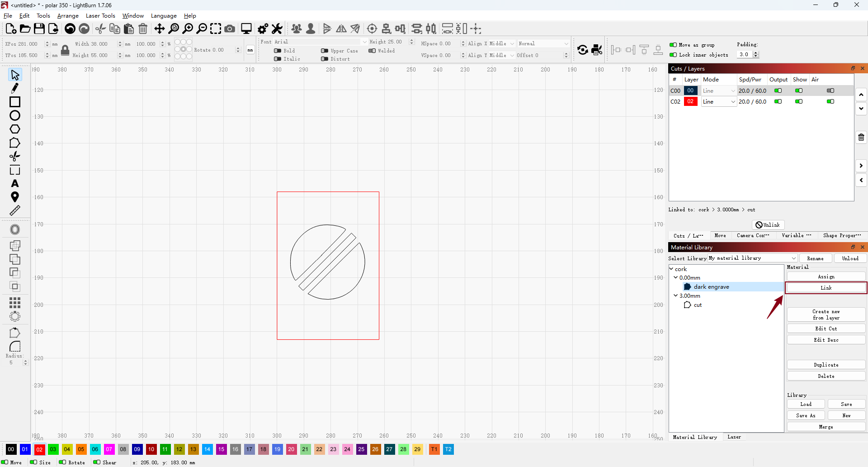868x467 pixels.
Task: Select the Rectangle tool
Action: pos(15,102)
